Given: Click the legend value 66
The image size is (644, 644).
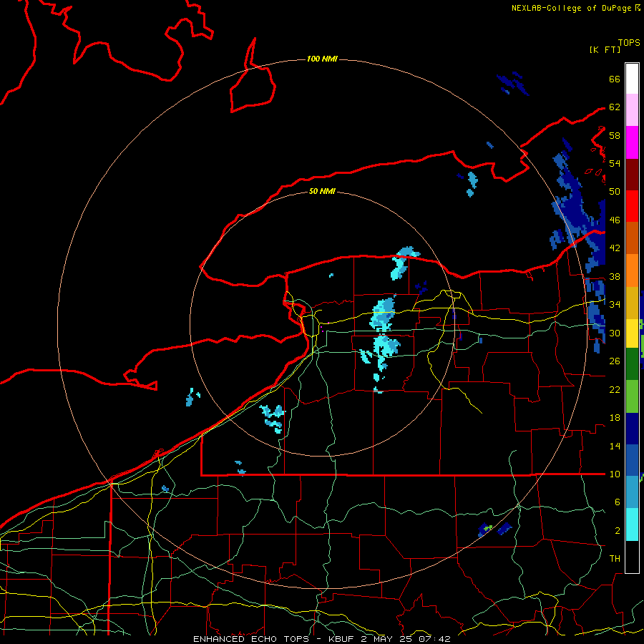Looking at the screenshot, I should tap(615, 79).
